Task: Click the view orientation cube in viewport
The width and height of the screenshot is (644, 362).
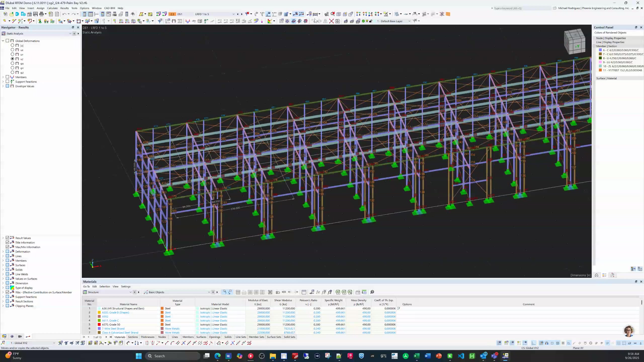Action: pyautogui.click(x=575, y=41)
